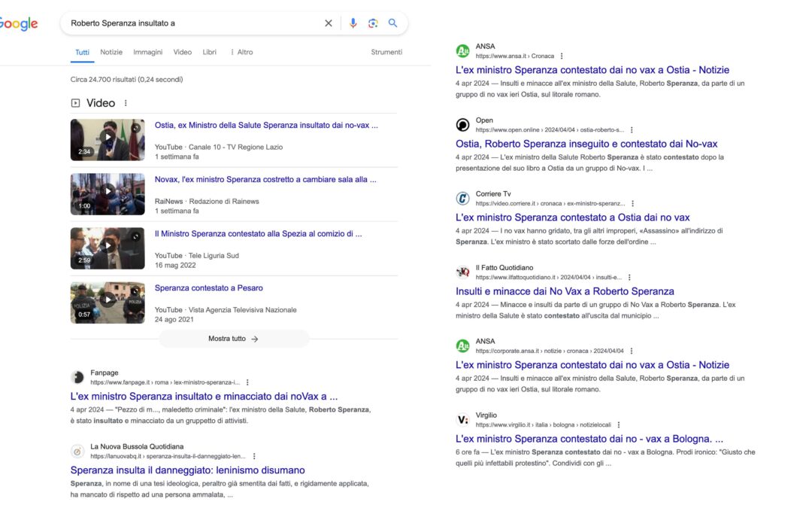Switch to the Libri tab

pyautogui.click(x=209, y=53)
